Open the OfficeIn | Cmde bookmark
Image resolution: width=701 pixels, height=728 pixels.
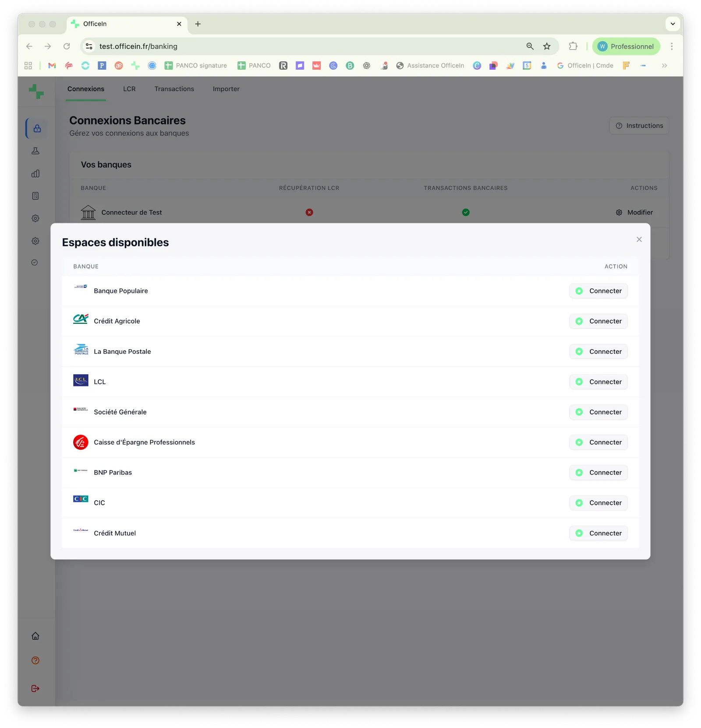585,66
